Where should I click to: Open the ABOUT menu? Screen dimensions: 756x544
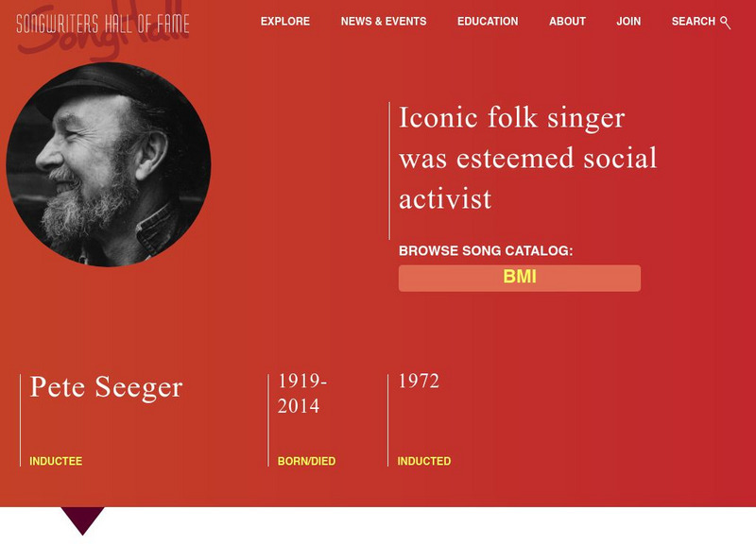(x=568, y=21)
